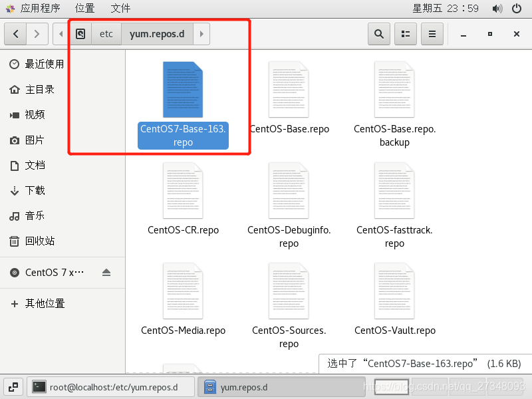Select the CentOS-Media.repo file icon

[x=183, y=291]
